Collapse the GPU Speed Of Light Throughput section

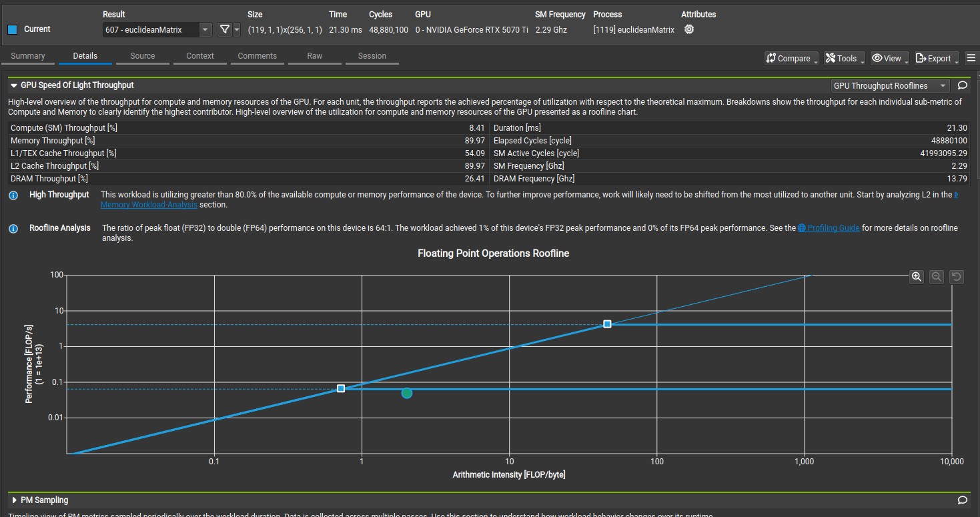13,85
